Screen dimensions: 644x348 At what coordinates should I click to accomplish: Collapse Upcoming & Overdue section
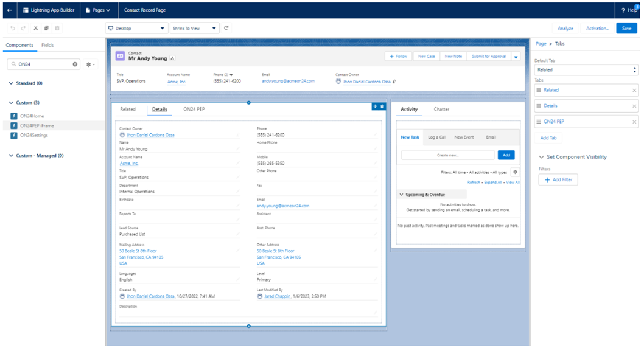point(402,195)
